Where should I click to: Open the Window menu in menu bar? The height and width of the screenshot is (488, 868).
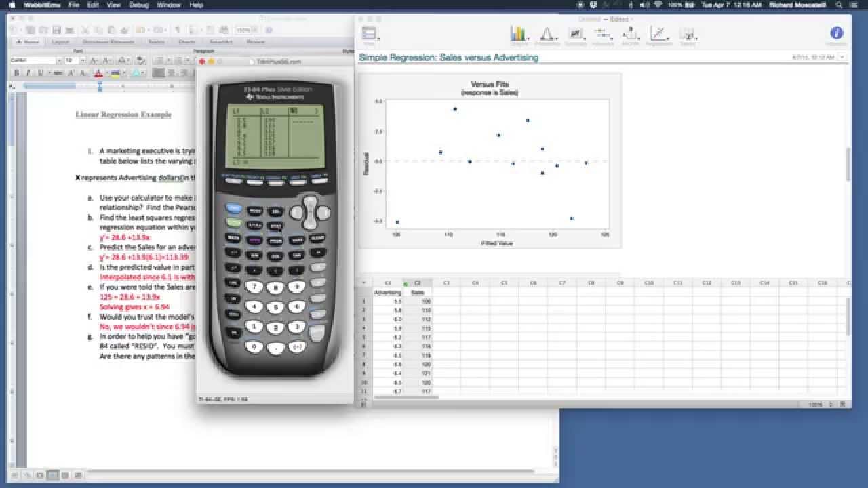point(169,5)
